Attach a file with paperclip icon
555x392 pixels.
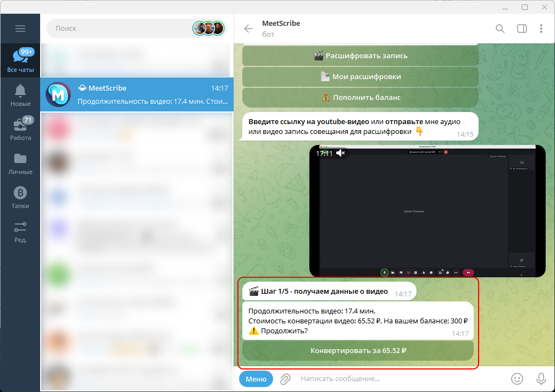285,379
